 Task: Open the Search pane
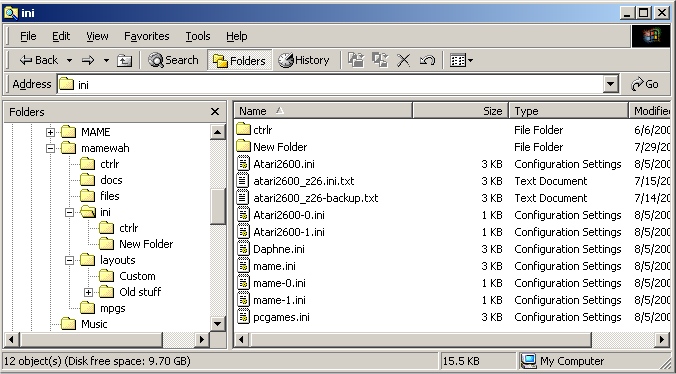pos(173,60)
